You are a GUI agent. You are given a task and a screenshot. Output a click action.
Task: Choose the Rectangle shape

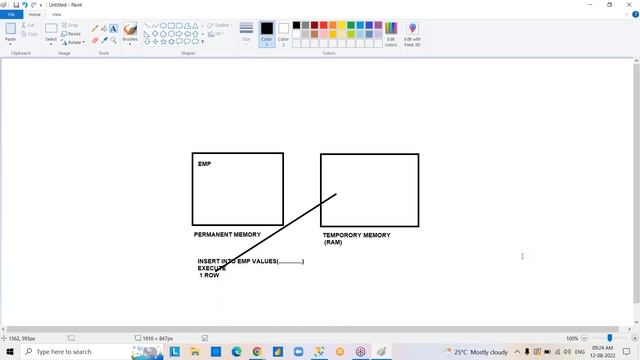(171, 26)
